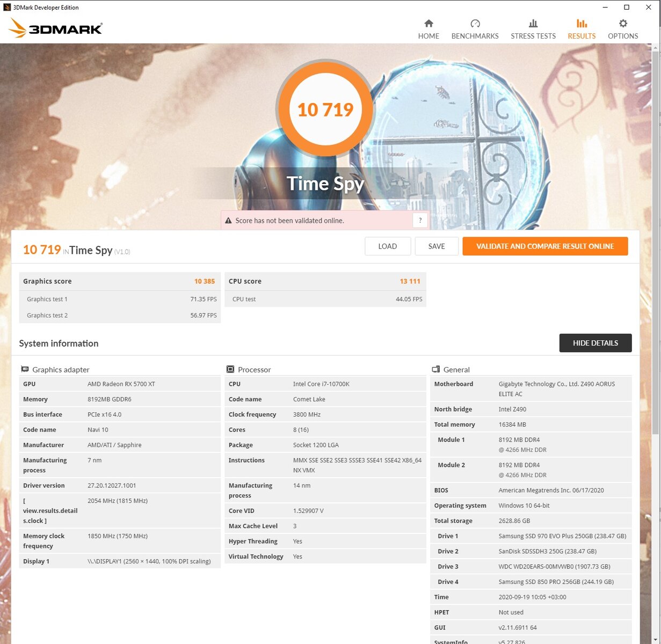Click the 3DMark logo
The height and width of the screenshot is (644, 661).
pos(55,28)
